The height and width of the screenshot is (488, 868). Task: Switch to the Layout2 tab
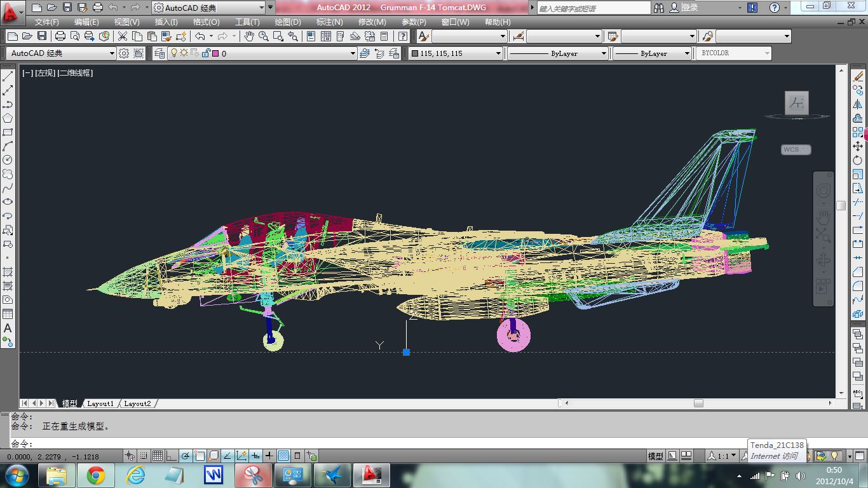tap(137, 403)
